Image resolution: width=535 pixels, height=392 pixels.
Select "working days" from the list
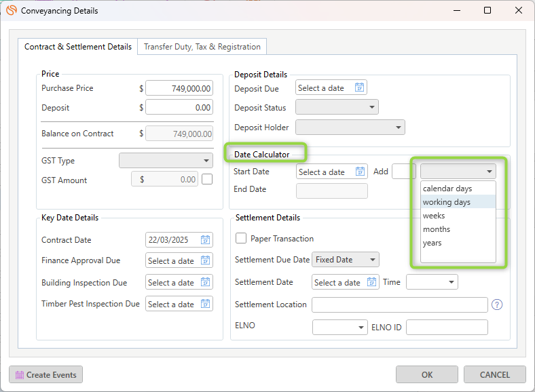pyautogui.click(x=446, y=202)
